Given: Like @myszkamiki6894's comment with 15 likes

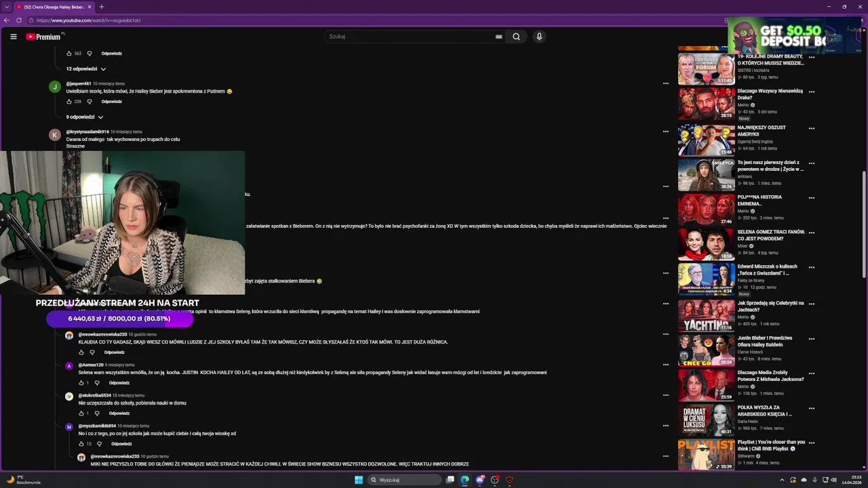Looking at the screenshot, I should 81,444.
